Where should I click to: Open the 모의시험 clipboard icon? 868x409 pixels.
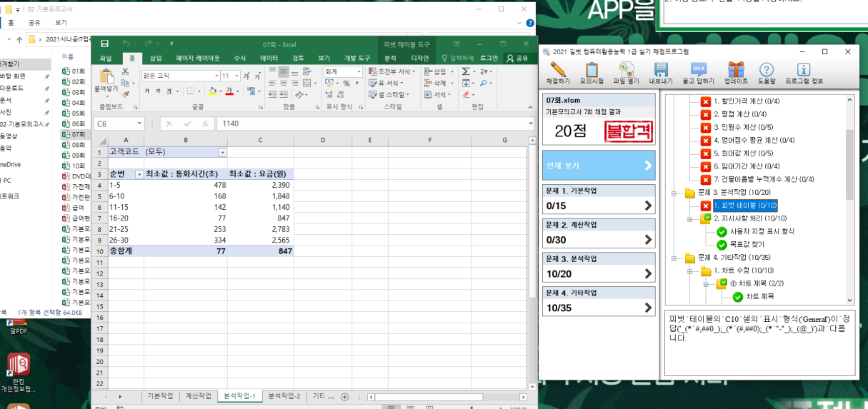pos(592,70)
